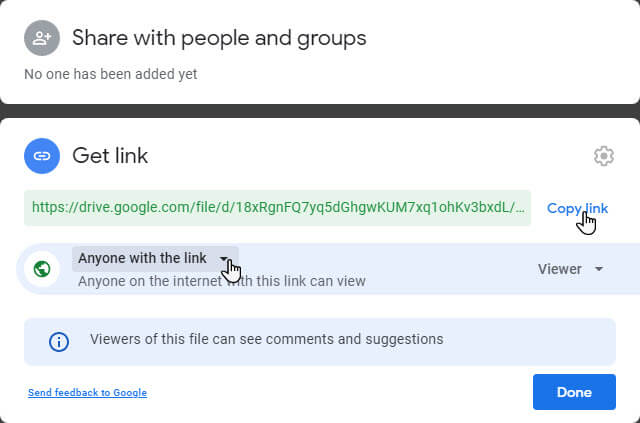
Task: Open the "Send feedback to Google" link
Action: 87,393
